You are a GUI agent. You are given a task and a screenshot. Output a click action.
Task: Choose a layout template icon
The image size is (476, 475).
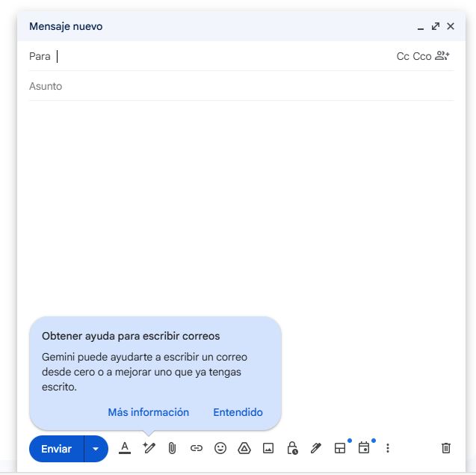(340, 448)
